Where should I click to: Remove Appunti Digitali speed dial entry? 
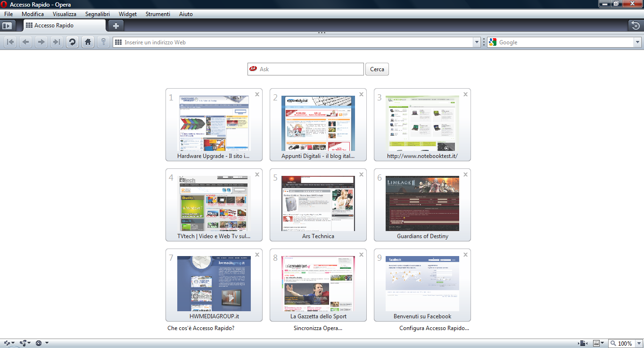(x=362, y=94)
